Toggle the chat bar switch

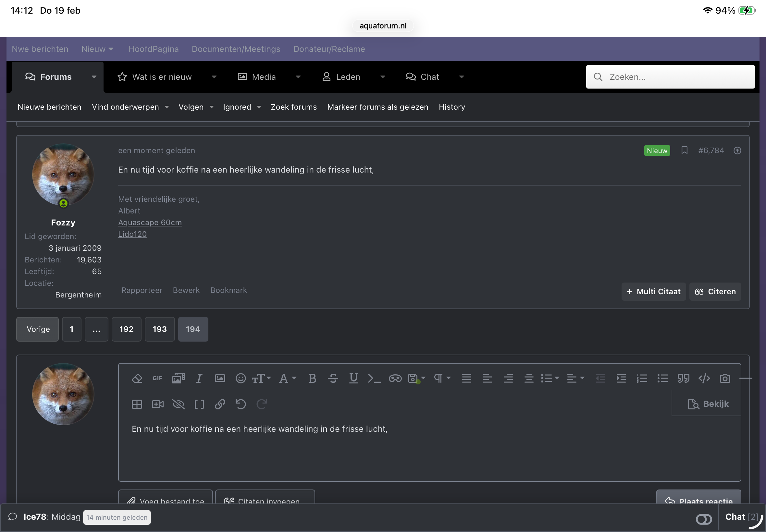[704, 519]
